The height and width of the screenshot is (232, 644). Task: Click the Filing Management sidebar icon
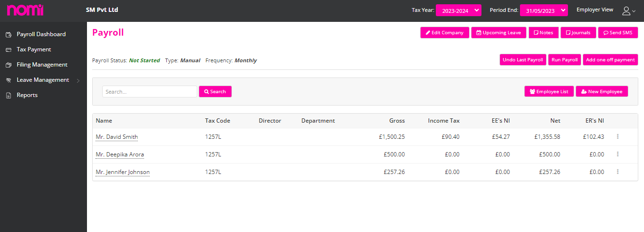[8, 65]
